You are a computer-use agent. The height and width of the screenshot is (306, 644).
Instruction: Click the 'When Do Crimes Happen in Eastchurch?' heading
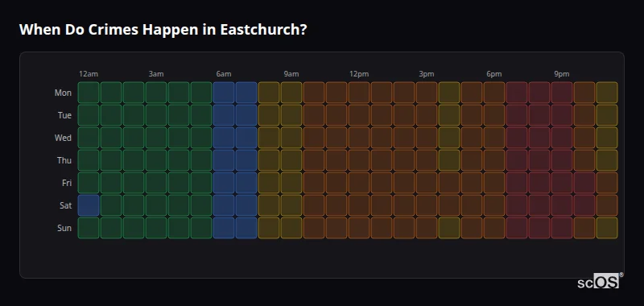point(163,30)
